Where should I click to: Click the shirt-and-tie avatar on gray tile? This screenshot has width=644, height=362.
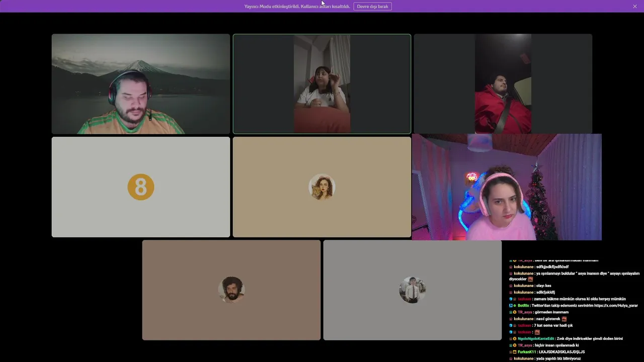click(x=413, y=290)
